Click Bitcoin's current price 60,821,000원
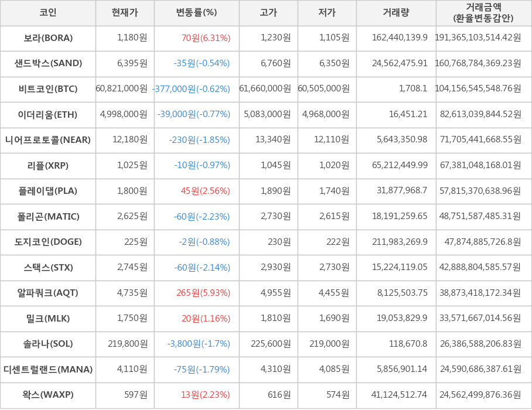Viewport: 532px width, 410px height. (121, 89)
